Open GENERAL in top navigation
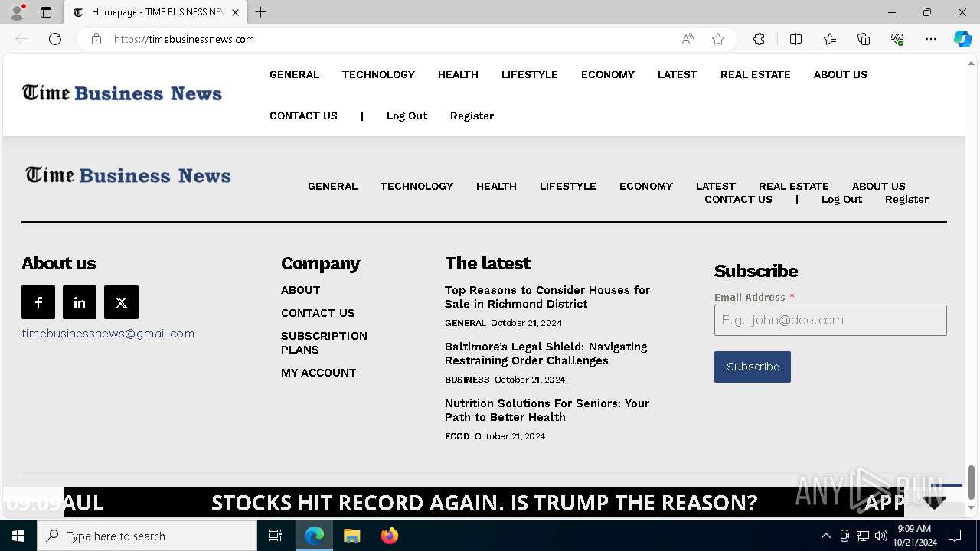The width and height of the screenshot is (980, 551). pyautogui.click(x=294, y=74)
